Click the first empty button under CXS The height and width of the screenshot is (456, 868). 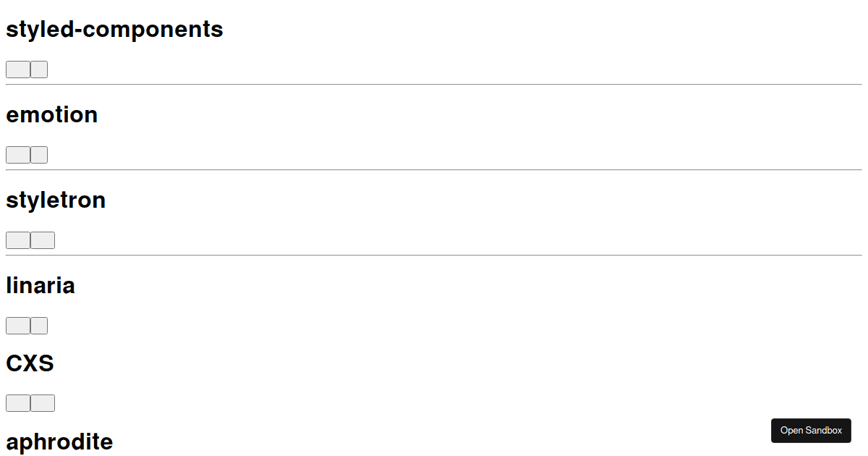tap(18, 403)
